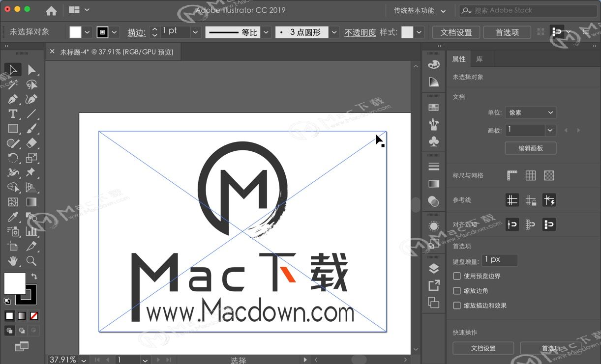Toggle rulers display under 标尺与网格
The image size is (601, 364).
(x=512, y=175)
